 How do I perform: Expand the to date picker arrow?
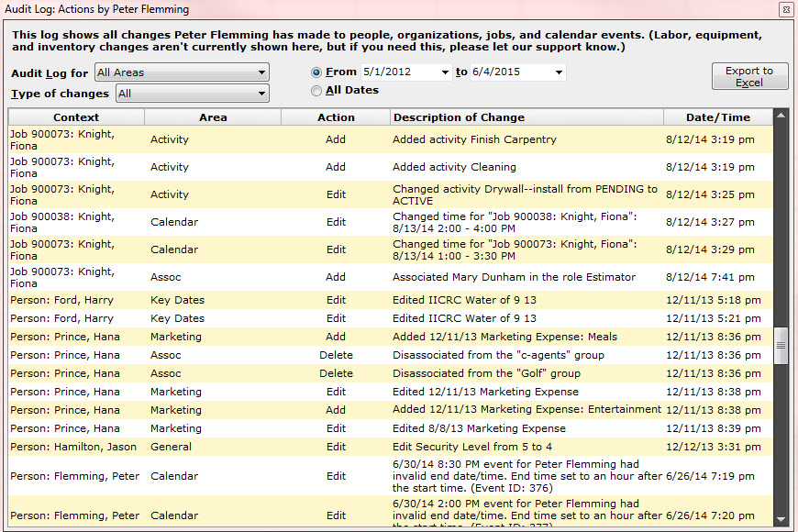(x=559, y=72)
